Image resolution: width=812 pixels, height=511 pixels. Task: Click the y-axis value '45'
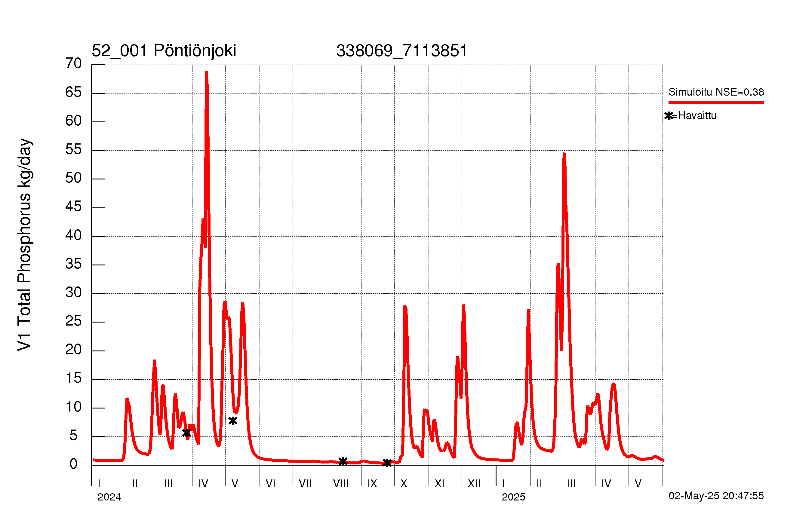pyautogui.click(x=73, y=207)
